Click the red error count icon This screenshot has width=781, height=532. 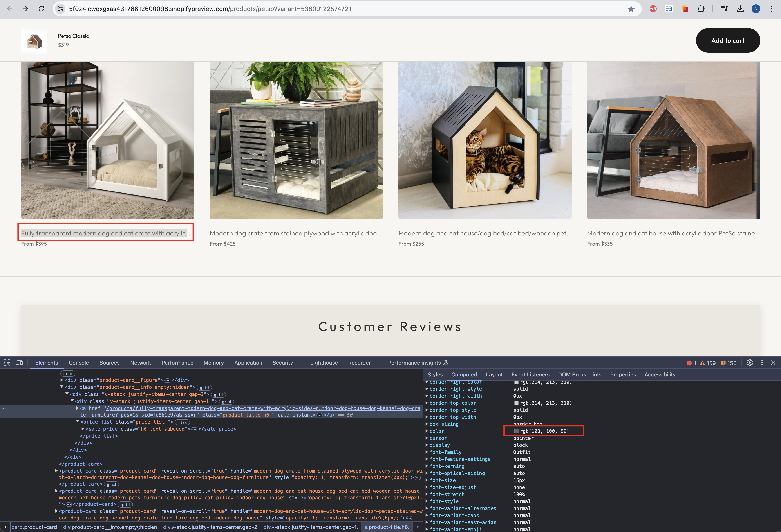[x=689, y=363]
